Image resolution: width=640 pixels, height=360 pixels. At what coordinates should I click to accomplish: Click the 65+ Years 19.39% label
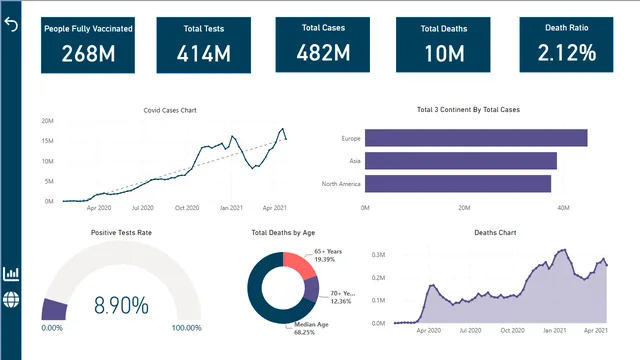click(x=328, y=256)
